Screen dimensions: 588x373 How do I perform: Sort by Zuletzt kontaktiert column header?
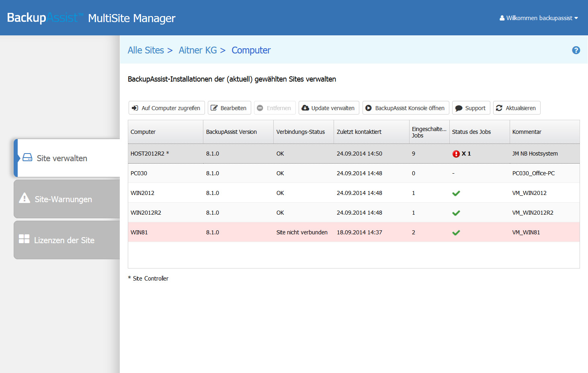point(371,132)
